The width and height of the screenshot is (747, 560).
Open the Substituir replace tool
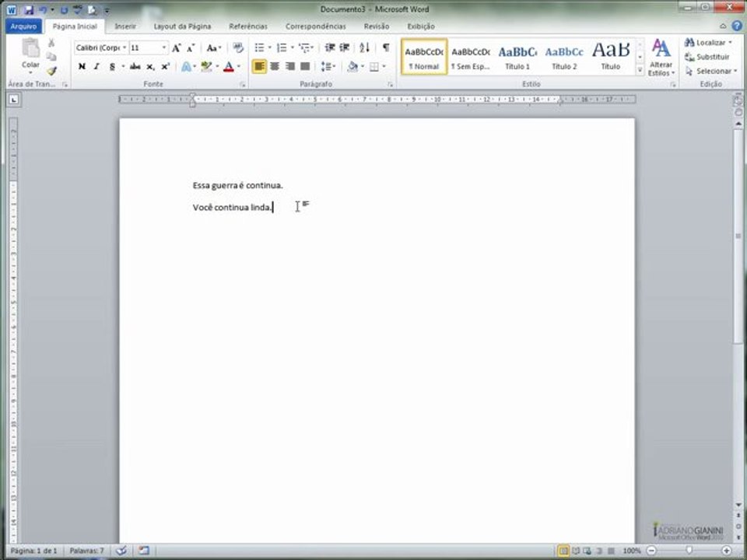(x=707, y=57)
